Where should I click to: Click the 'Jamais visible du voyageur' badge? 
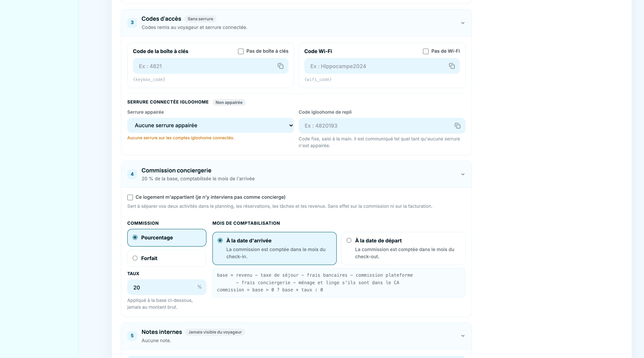point(215,332)
